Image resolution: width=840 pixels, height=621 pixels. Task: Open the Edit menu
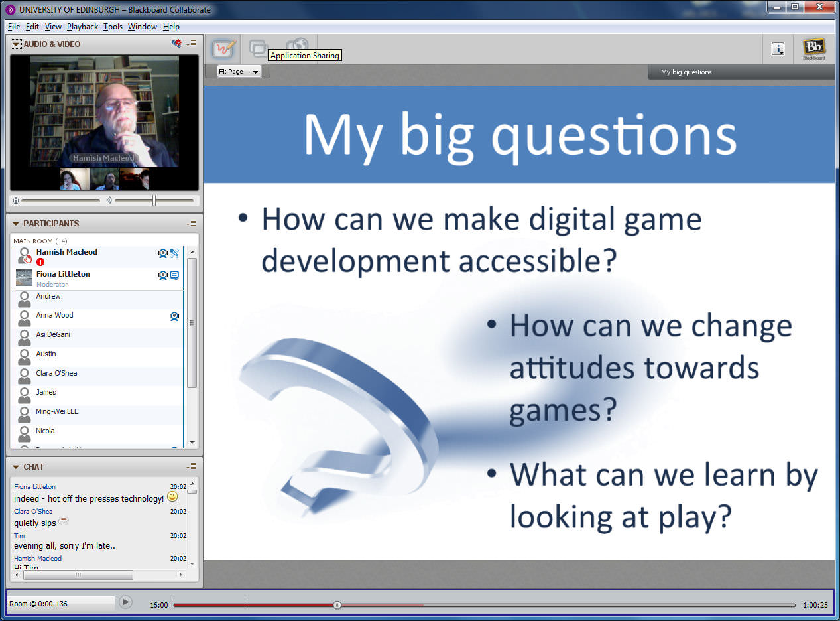click(x=32, y=27)
